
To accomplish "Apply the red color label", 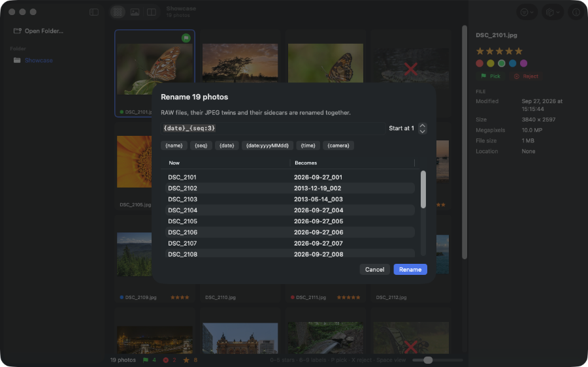I will pos(480,63).
